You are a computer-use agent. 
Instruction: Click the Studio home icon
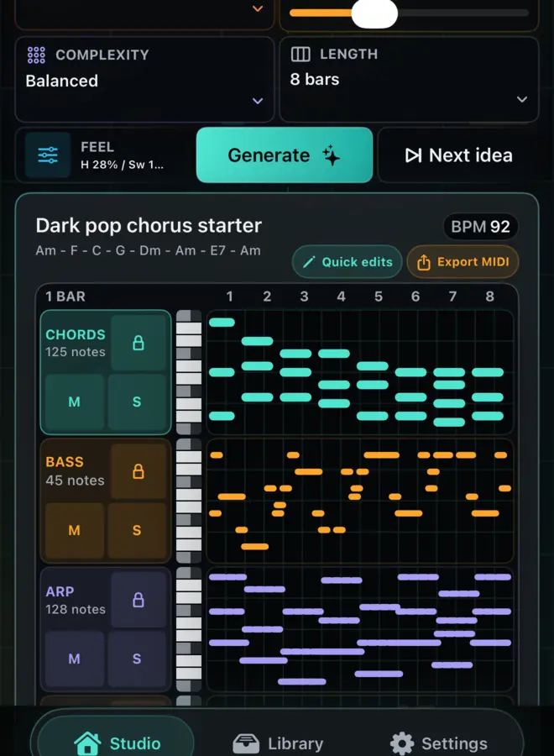87,743
